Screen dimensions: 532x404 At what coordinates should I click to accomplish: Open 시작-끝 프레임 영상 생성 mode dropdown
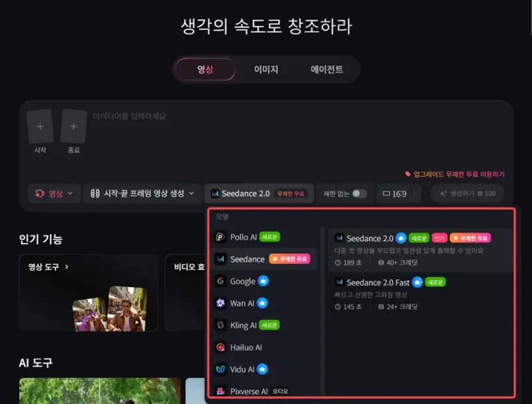click(x=142, y=193)
